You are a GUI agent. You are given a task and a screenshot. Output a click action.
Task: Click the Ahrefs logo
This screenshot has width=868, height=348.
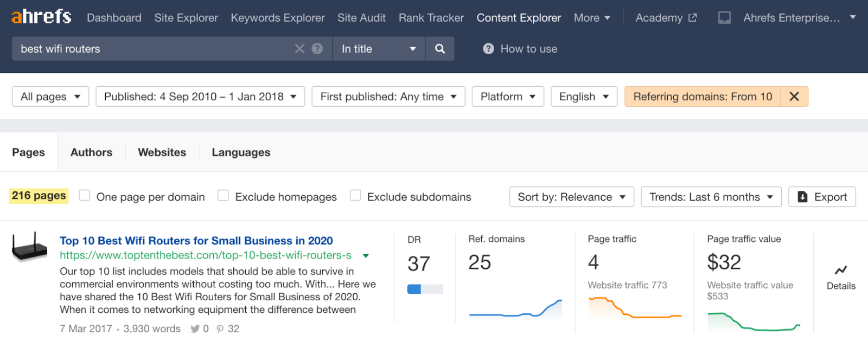click(41, 17)
